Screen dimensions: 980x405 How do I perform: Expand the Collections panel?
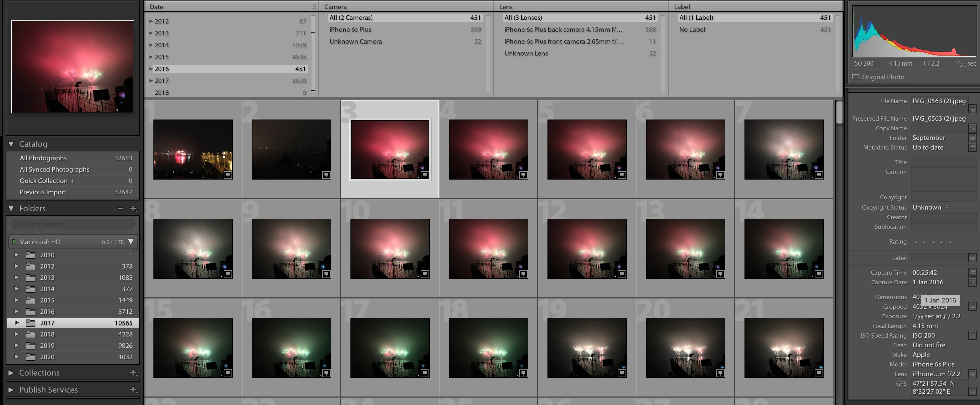click(11, 373)
